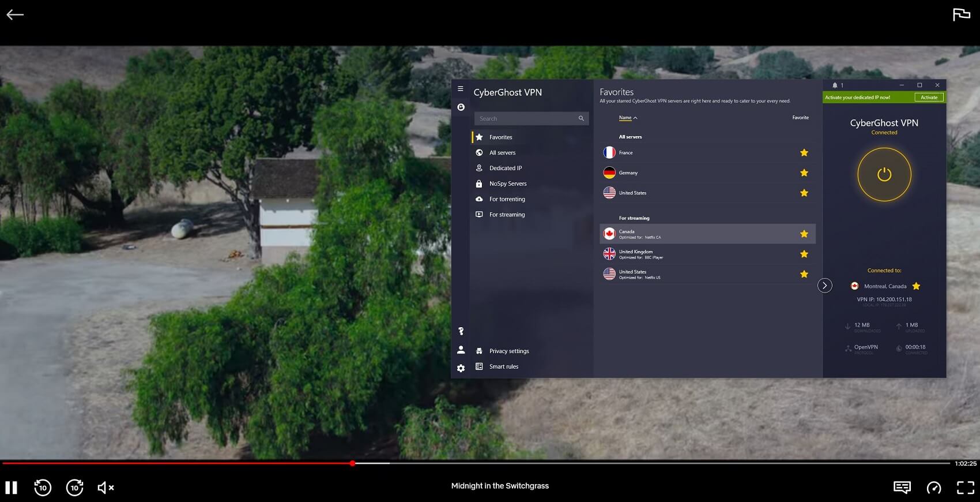Select United Kingdom BBC iPlayer server
Screen dimensions: 980x502
707,254
